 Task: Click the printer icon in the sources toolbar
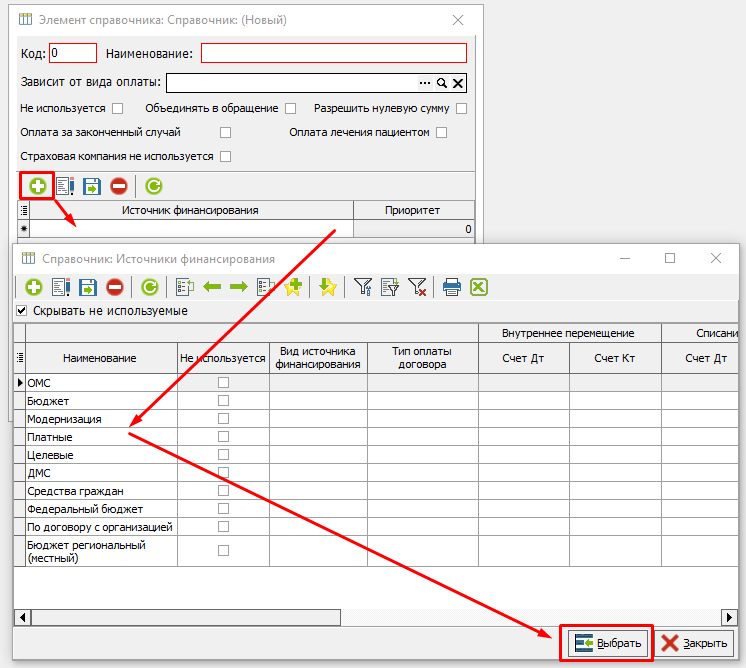tap(452, 287)
